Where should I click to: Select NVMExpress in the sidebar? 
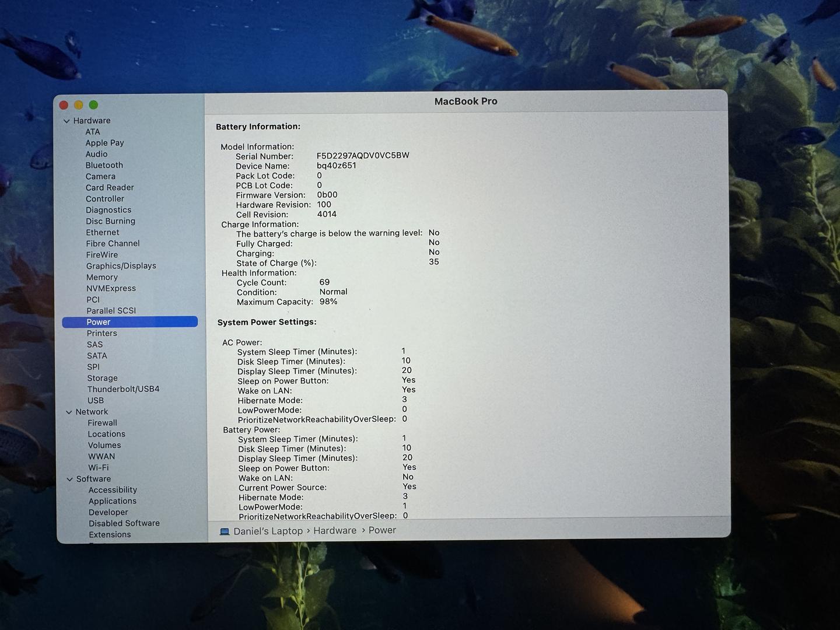pyautogui.click(x=111, y=289)
